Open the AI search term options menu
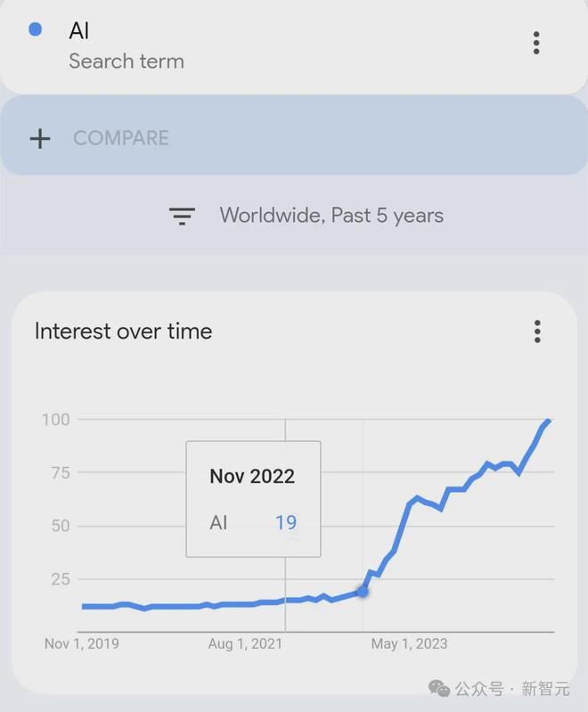Image resolution: width=588 pixels, height=712 pixels. [x=536, y=43]
